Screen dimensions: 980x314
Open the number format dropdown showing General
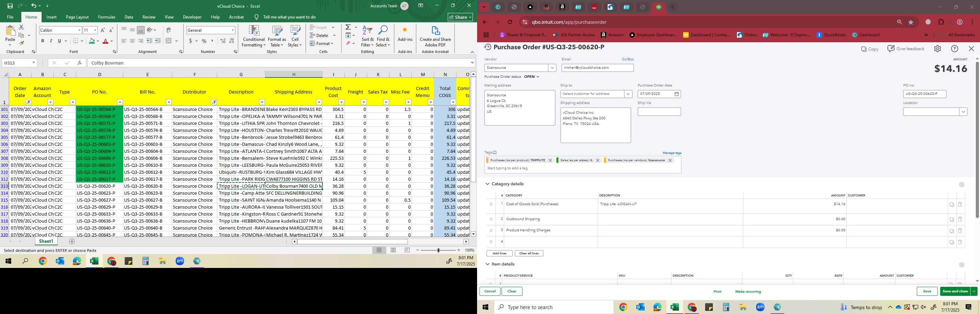coord(233,30)
